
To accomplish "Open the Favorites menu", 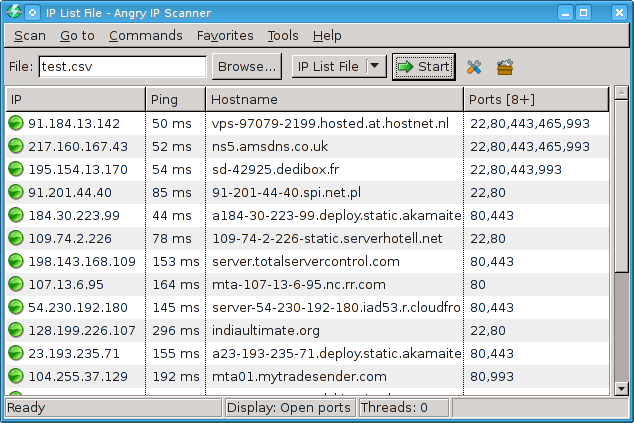I will click(x=225, y=36).
